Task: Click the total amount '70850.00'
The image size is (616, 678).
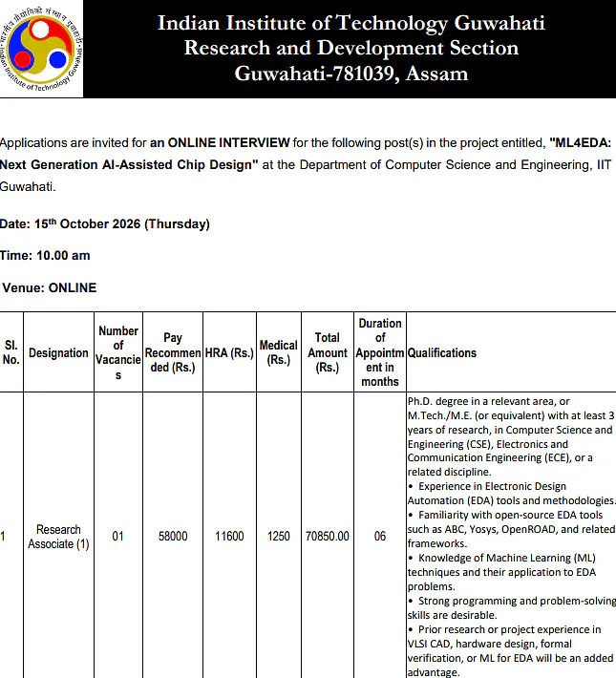Action: 327,536
